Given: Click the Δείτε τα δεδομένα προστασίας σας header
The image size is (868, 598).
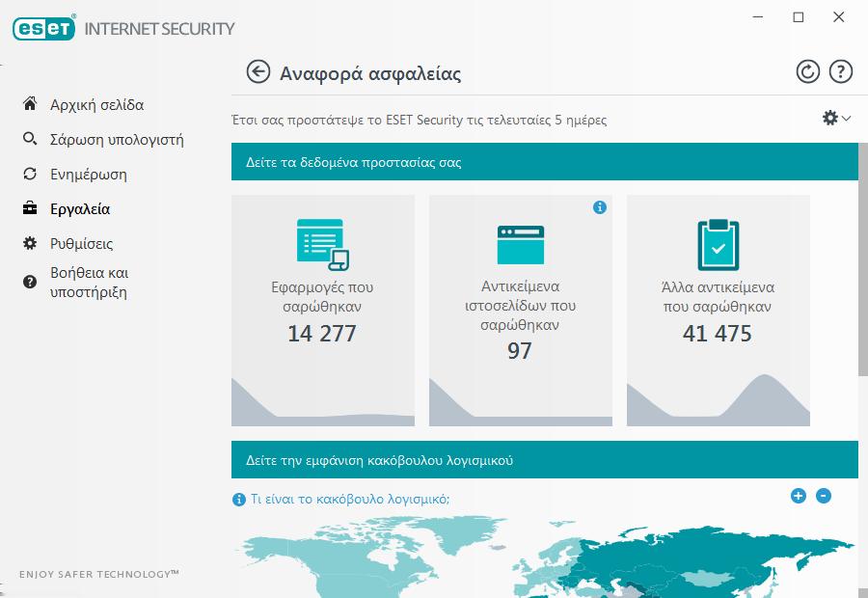Looking at the screenshot, I should (x=545, y=162).
